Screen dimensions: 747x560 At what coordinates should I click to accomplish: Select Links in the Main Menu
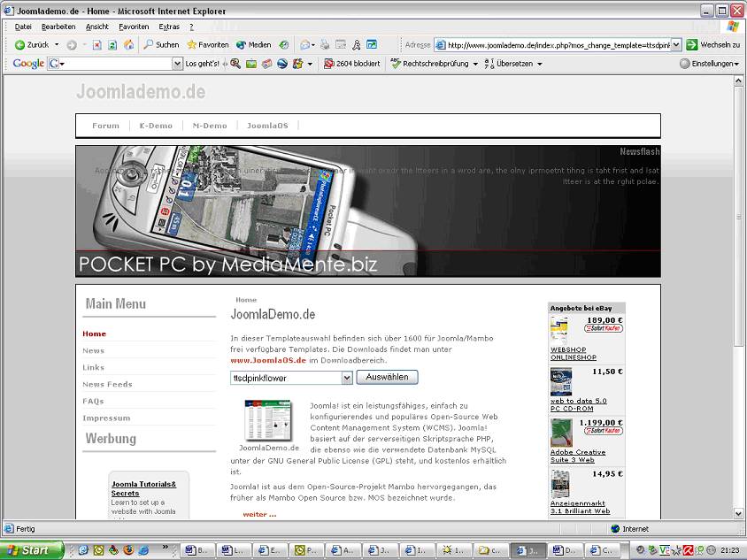click(94, 368)
